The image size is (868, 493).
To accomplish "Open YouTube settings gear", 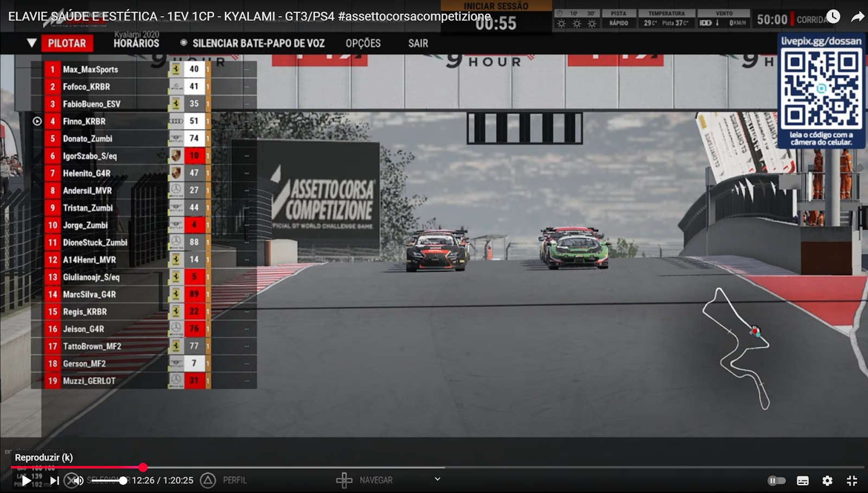I will pyautogui.click(x=827, y=481).
